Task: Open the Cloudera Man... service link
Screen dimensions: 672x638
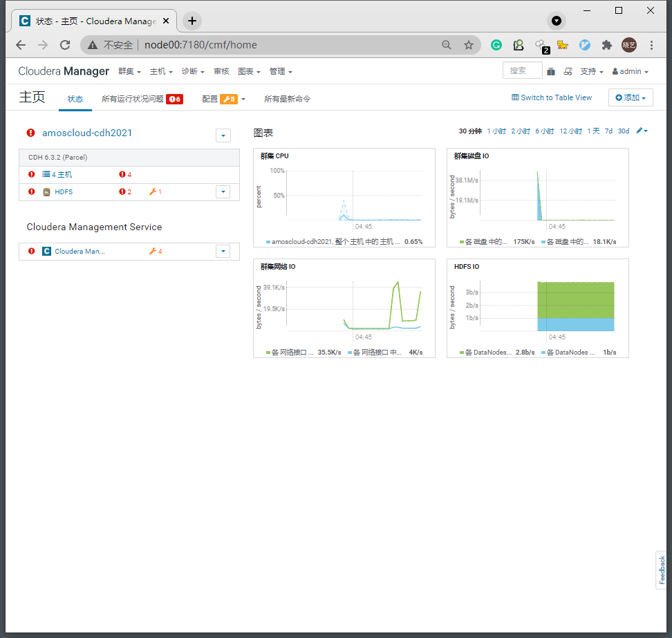Action: [x=80, y=252]
